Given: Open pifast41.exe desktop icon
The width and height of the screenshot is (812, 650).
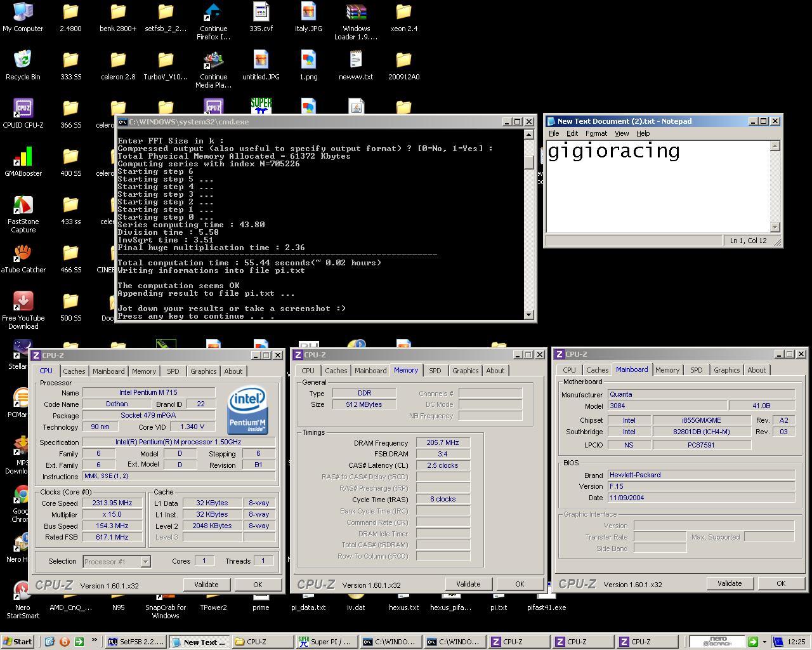Looking at the screenshot, I should pos(546,607).
